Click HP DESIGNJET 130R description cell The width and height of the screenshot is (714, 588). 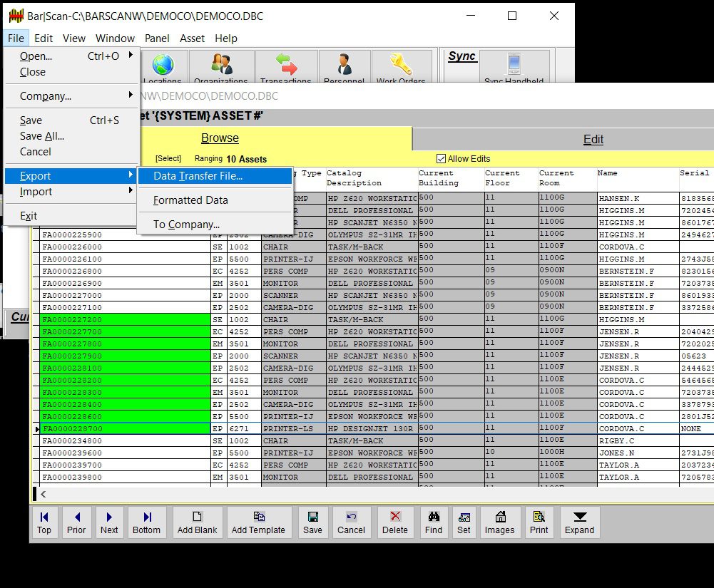coord(372,429)
